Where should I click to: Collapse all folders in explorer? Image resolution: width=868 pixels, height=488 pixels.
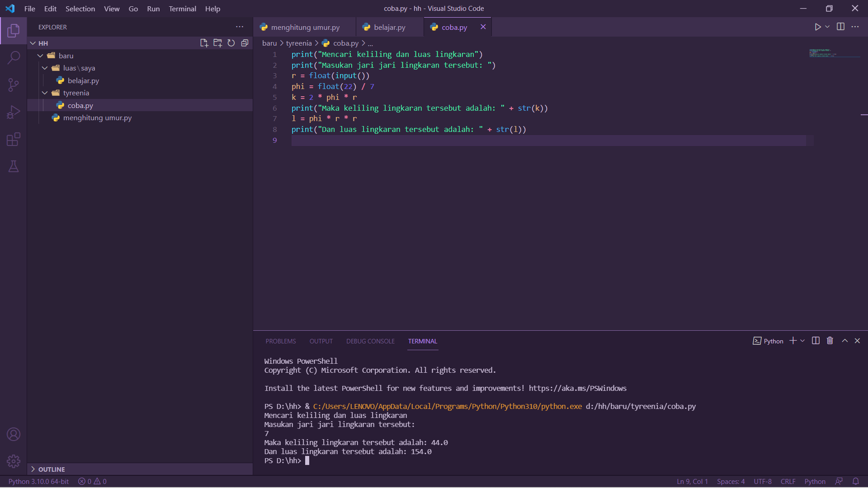(x=245, y=43)
